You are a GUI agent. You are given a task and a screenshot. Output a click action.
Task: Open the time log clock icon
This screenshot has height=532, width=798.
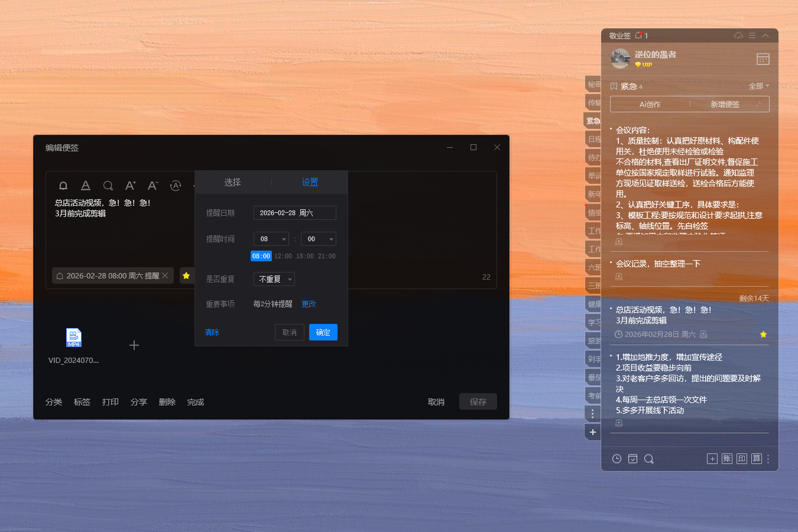coord(617,459)
